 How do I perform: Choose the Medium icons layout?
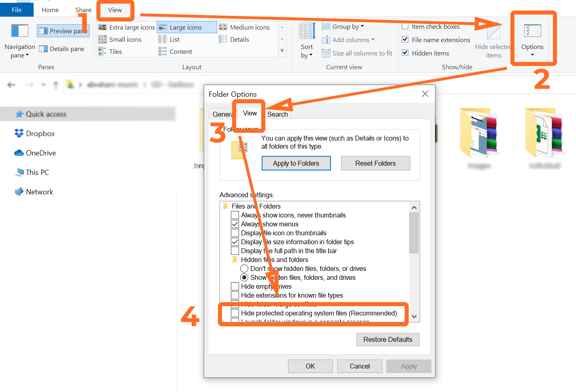coord(245,27)
